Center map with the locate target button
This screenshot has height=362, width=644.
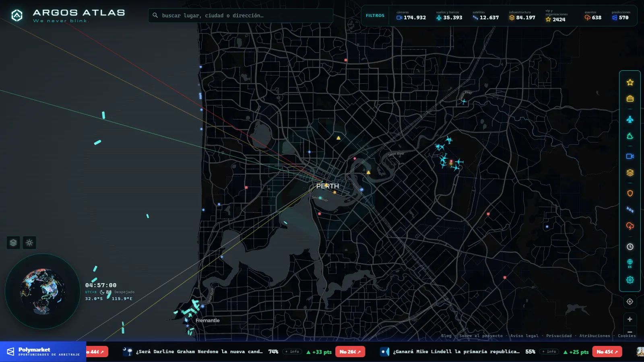tap(630, 302)
